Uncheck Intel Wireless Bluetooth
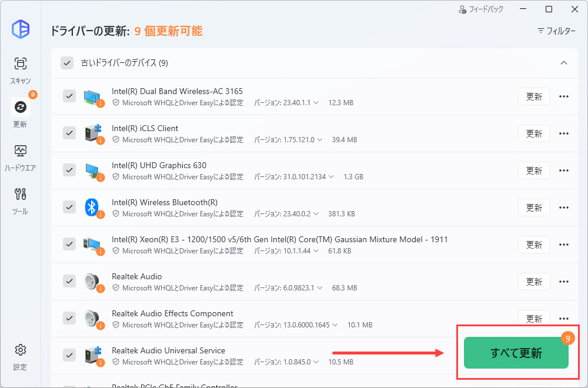Screen dimensions: 588x388 (69, 207)
